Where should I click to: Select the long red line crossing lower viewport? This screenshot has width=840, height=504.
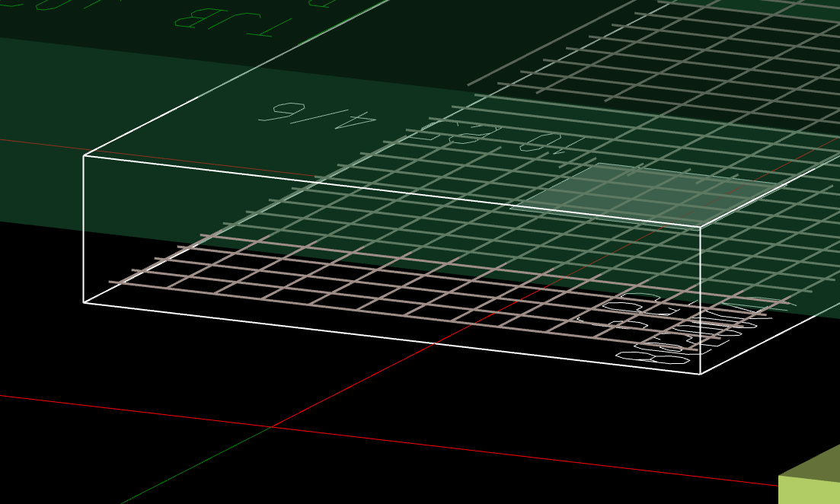pyautogui.click(x=533, y=458)
